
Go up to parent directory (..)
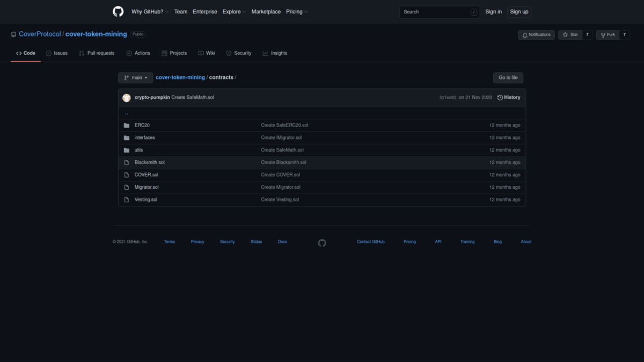pyautogui.click(x=127, y=113)
